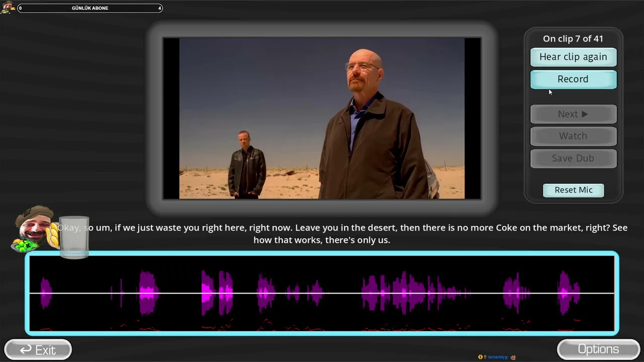Reset the microphone with Reset Mic

coord(574,190)
